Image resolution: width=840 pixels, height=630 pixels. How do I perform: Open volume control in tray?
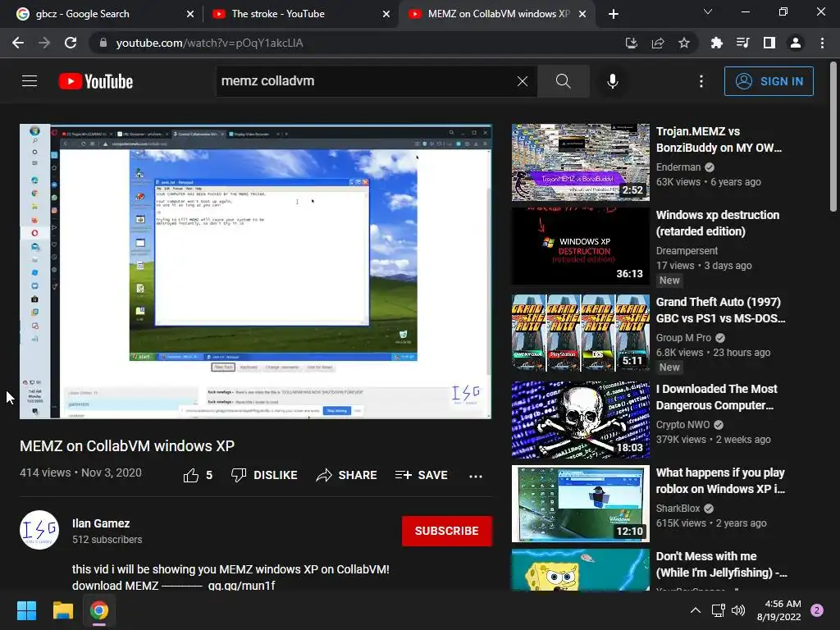tap(738, 610)
